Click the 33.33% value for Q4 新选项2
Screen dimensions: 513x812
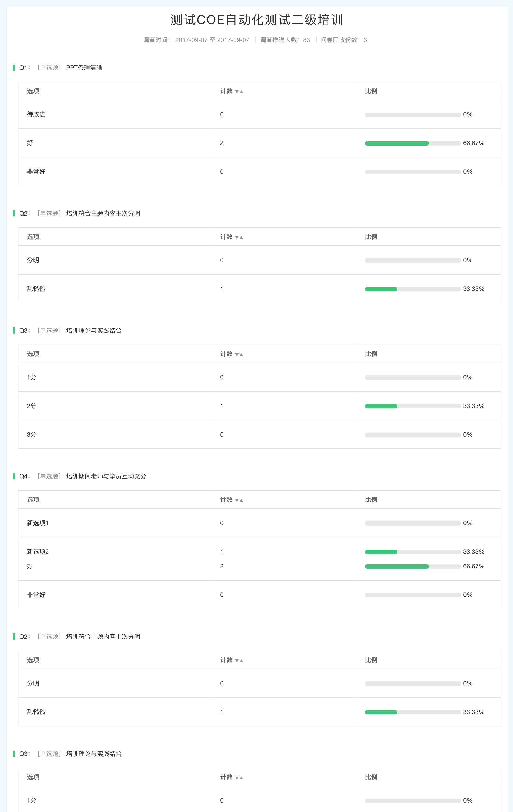point(474,552)
